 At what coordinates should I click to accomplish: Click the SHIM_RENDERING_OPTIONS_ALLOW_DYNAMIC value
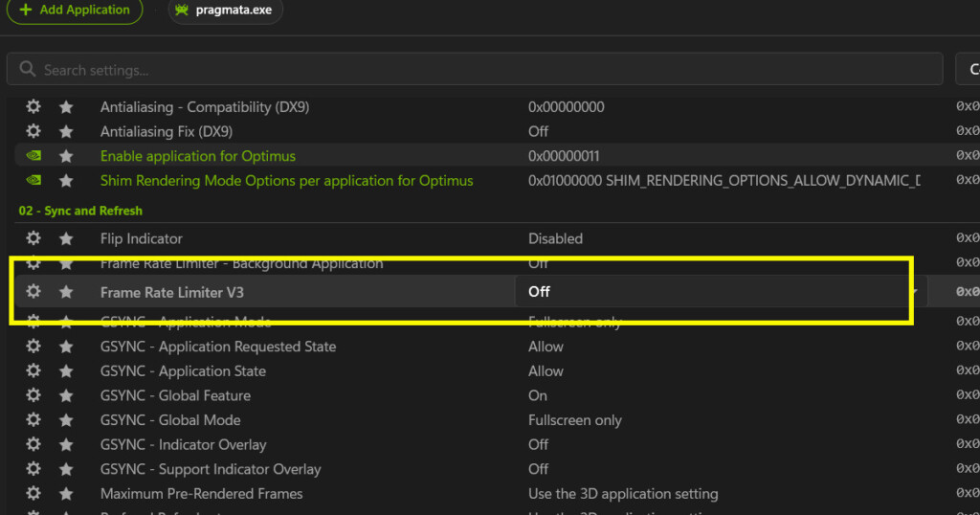[x=724, y=181]
